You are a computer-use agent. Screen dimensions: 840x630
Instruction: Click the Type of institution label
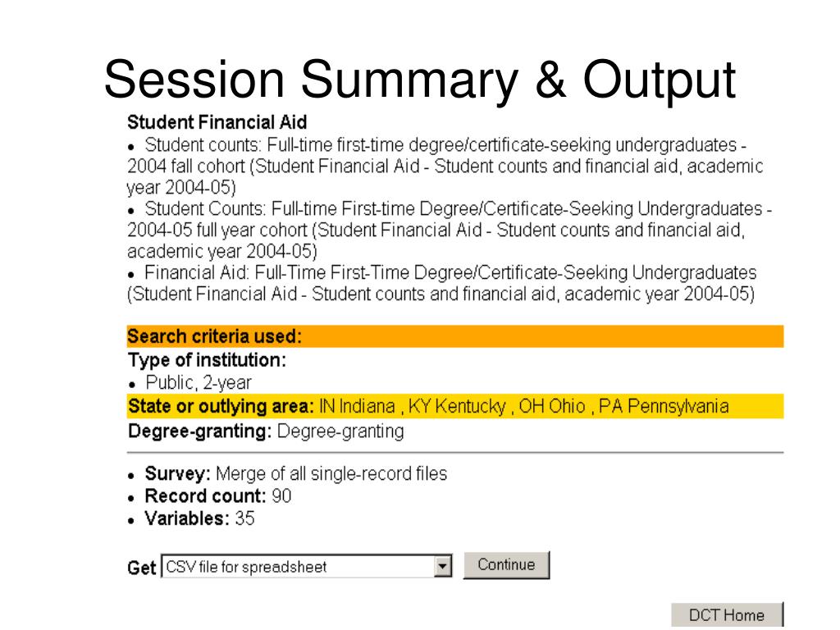207,359
